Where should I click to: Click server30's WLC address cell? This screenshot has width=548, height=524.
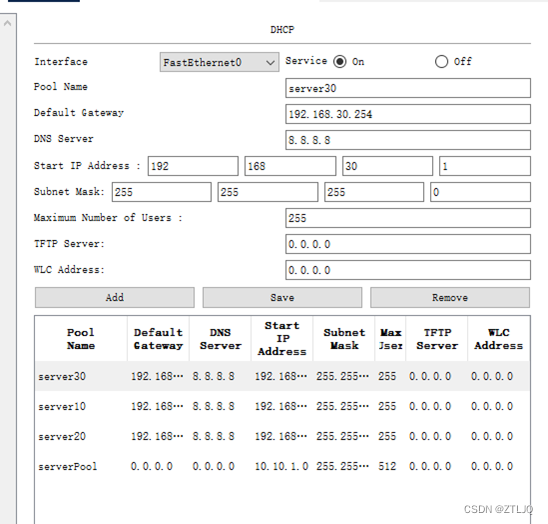click(x=499, y=376)
